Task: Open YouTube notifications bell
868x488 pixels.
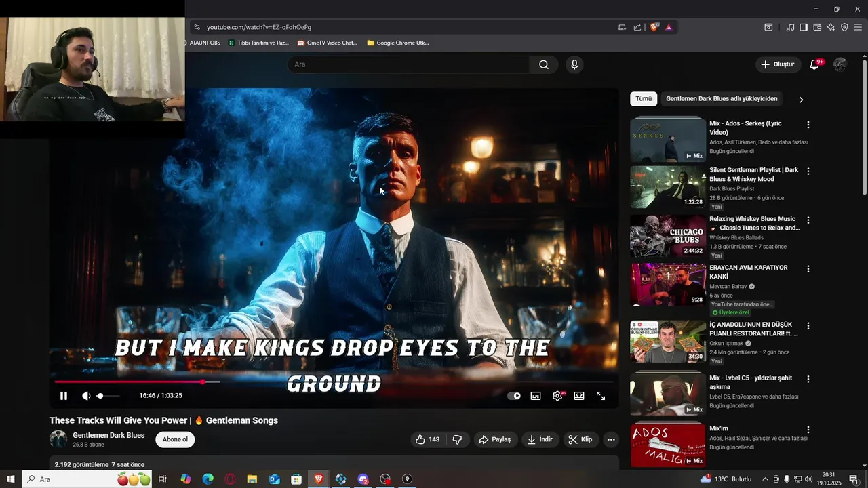Action: (815, 64)
